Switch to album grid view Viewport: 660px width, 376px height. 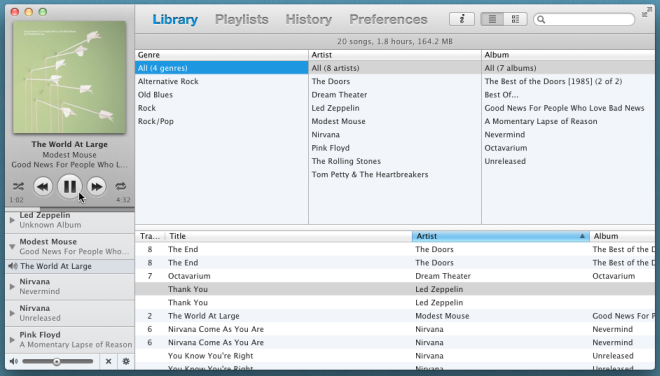coord(515,19)
